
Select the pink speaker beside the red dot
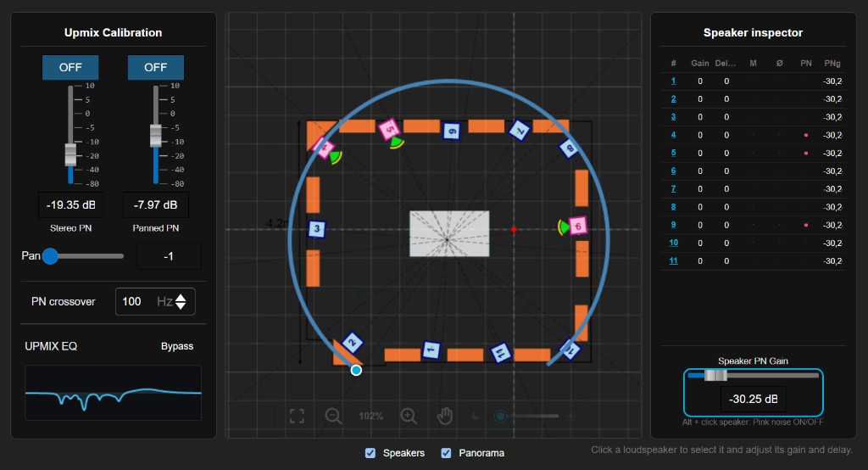coord(578,227)
